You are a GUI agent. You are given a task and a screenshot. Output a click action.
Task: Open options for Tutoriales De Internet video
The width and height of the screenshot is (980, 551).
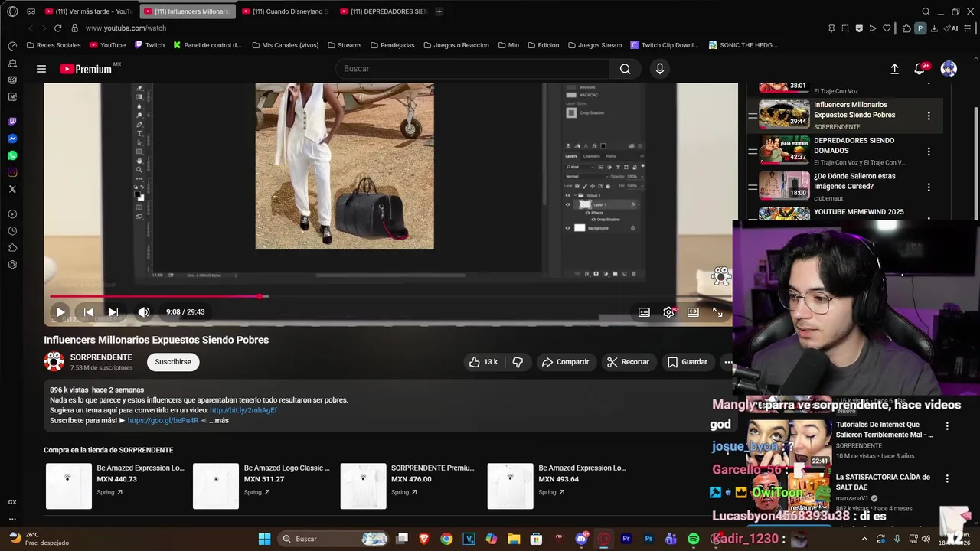point(947,426)
